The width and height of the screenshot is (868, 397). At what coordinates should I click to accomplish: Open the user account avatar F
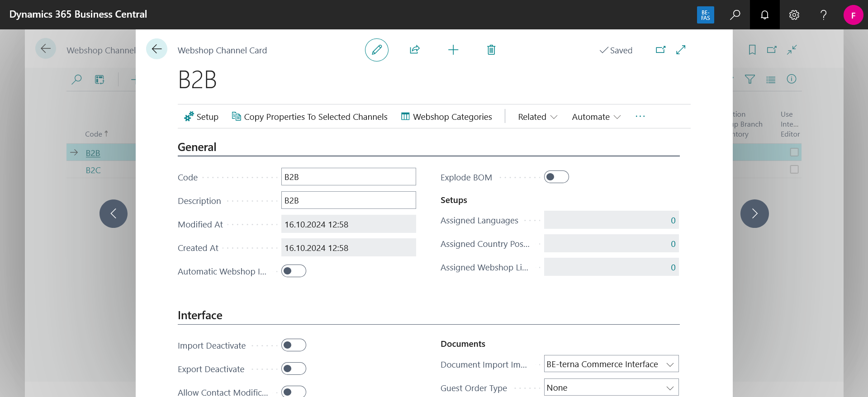(853, 15)
